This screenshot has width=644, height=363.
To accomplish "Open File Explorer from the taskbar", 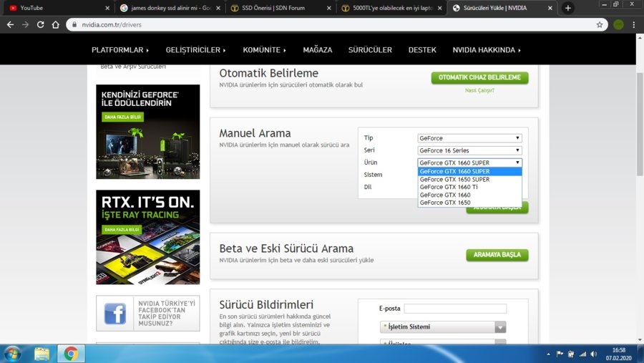I will pyautogui.click(x=42, y=354).
